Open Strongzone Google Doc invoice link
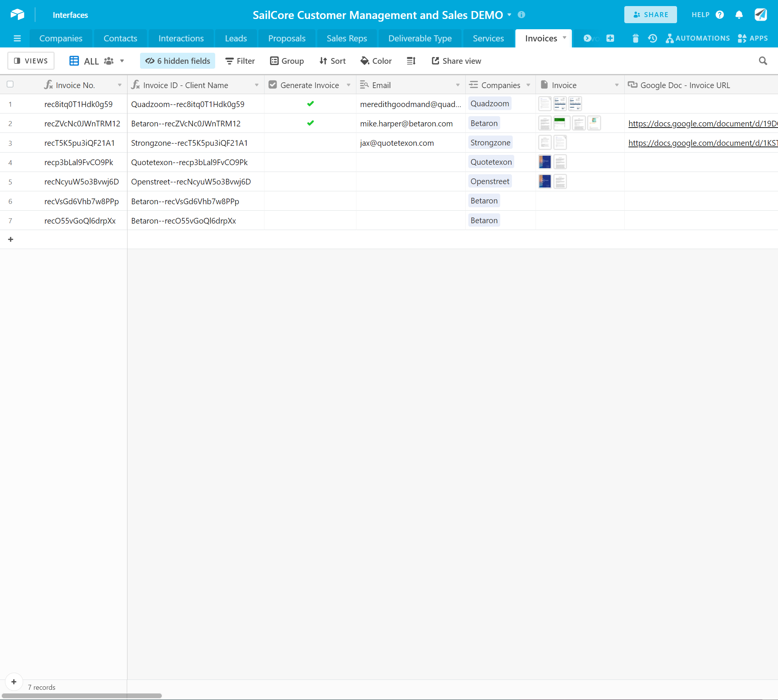Image resolution: width=778 pixels, height=700 pixels. tap(702, 143)
